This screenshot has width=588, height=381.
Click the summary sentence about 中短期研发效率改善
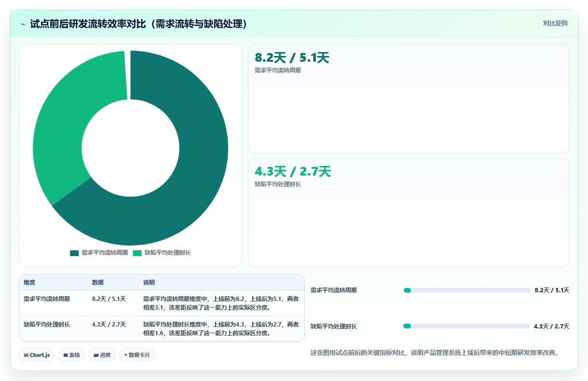[x=435, y=353]
